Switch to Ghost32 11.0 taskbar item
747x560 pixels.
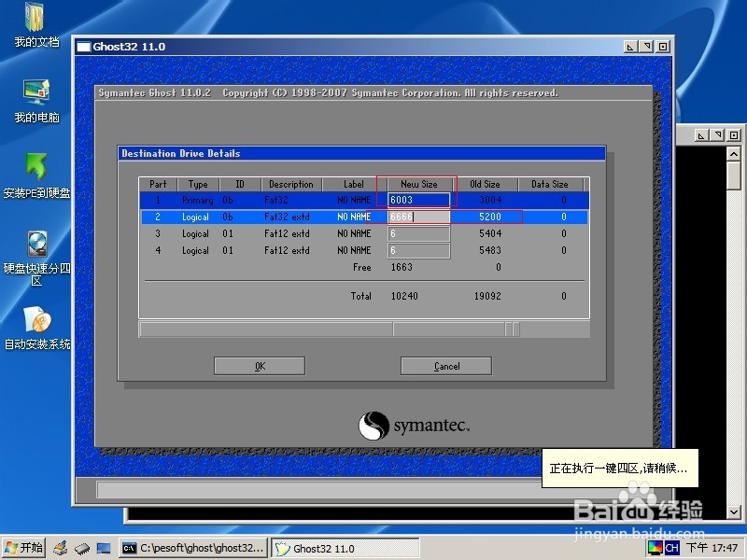click(345, 548)
